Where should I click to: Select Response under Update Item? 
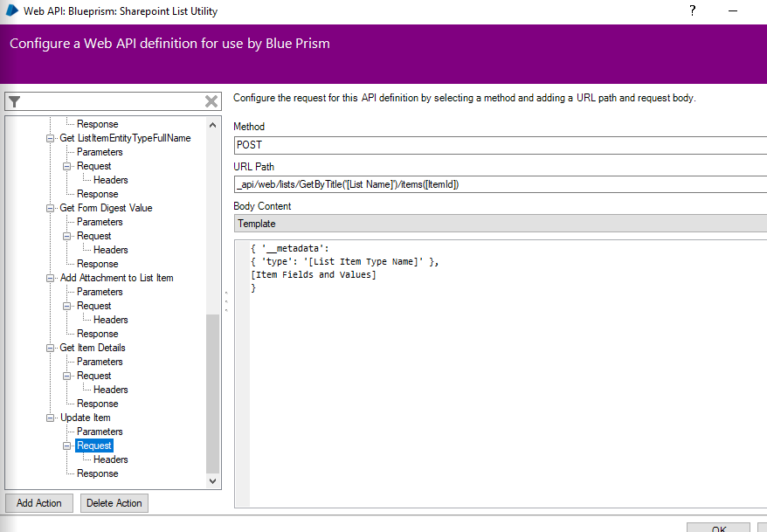(97, 473)
